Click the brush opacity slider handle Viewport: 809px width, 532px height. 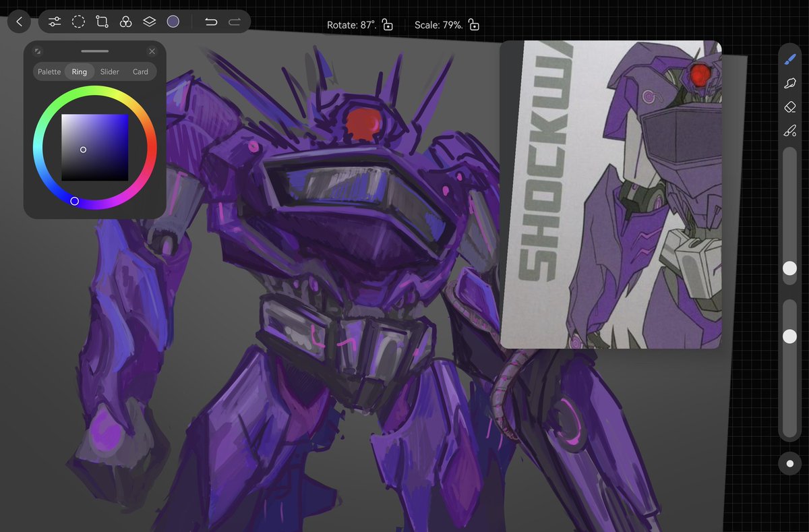(789, 336)
